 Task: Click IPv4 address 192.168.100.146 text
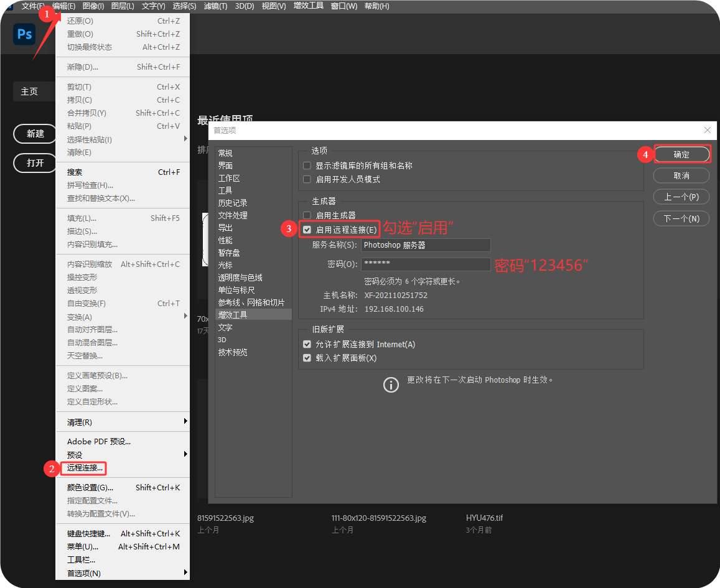394,309
